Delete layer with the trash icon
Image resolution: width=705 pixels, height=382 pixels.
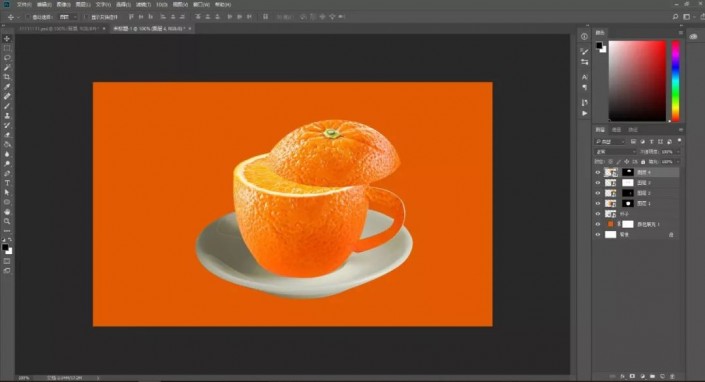point(673,376)
